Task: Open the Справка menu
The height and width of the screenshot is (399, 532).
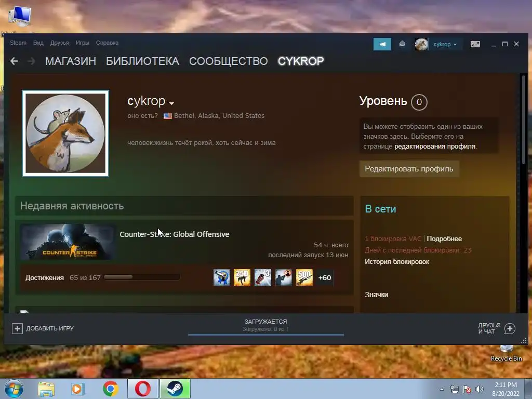Action: 107,43
